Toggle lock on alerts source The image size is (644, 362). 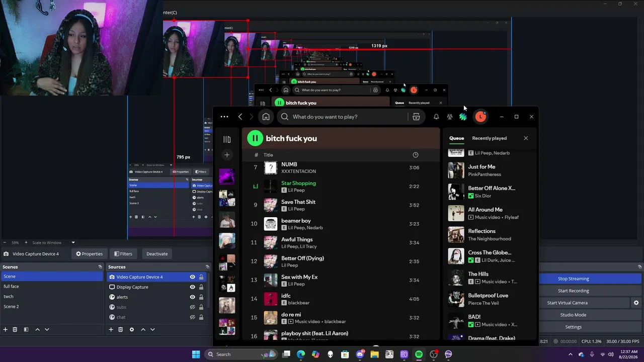point(201,297)
